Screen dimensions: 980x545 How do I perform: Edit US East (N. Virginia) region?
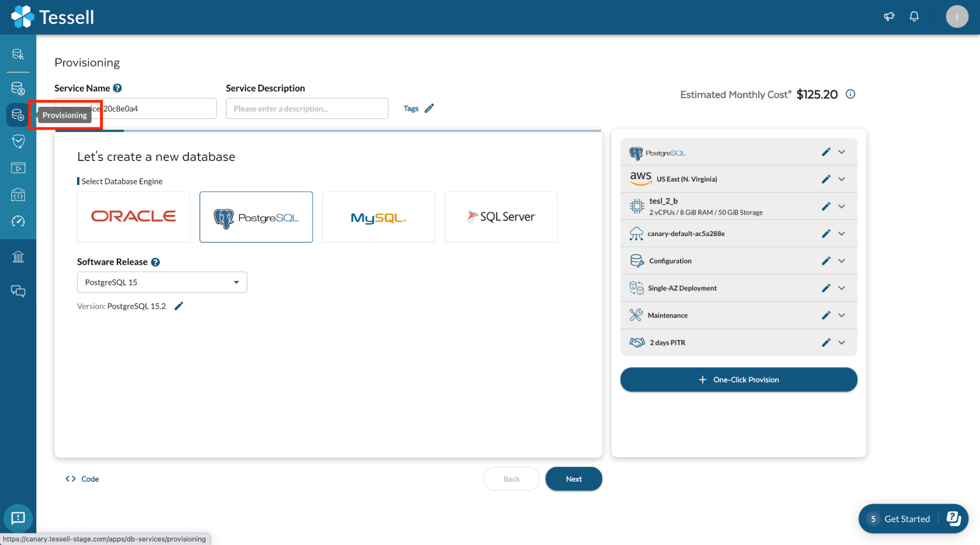pyautogui.click(x=826, y=179)
